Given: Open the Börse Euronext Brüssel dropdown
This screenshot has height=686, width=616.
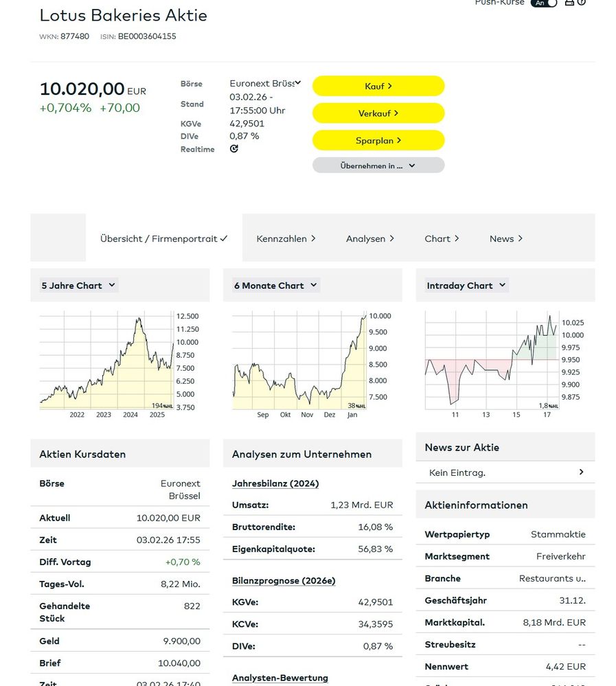Looking at the screenshot, I should click(x=265, y=83).
